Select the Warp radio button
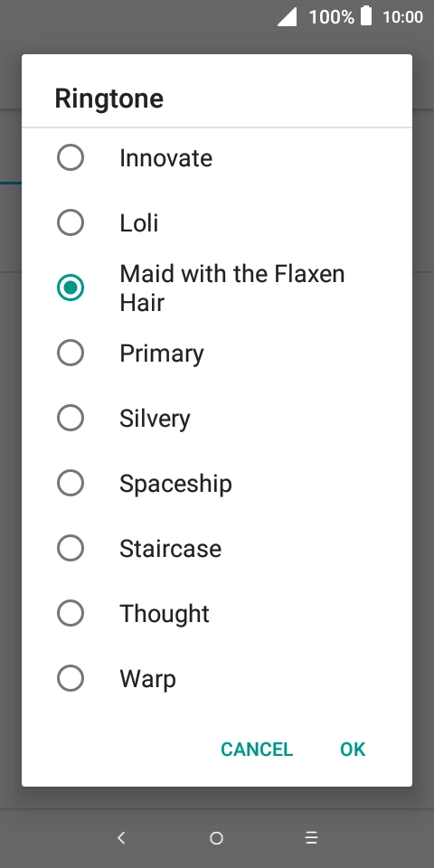This screenshot has height=868, width=434. [71, 678]
